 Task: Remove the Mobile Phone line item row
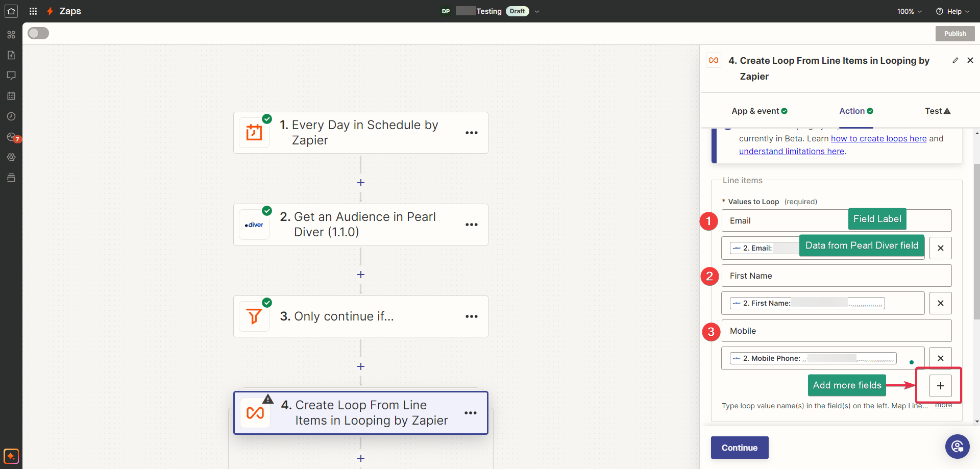click(940, 358)
